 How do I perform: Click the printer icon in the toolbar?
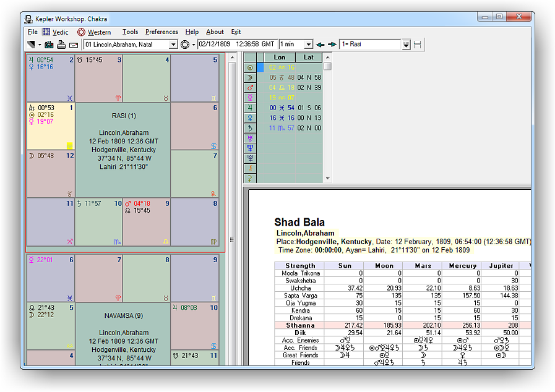click(x=61, y=45)
